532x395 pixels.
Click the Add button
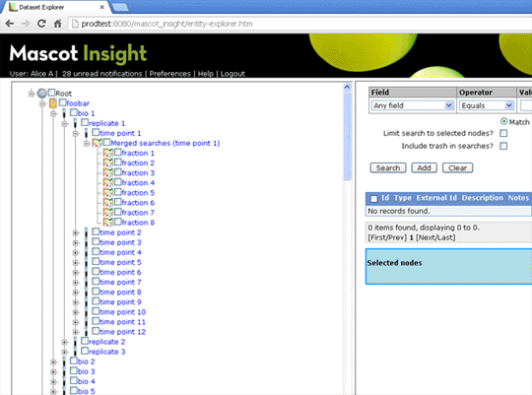click(424, 167)
